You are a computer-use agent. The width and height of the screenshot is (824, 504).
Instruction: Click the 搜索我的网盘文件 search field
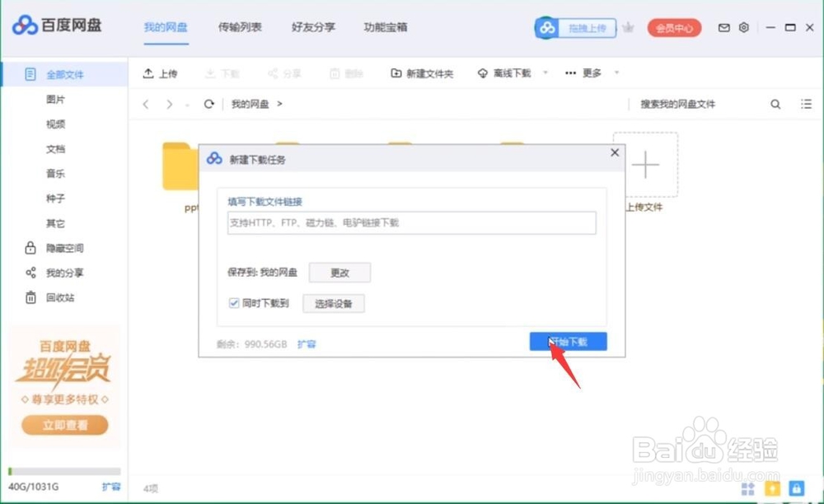(x=699, y=104)
